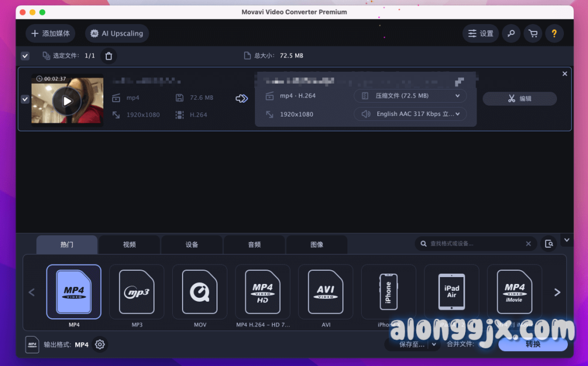Uncheck the video file's checkbox
588x366 pixels.
tap(25, 99)
